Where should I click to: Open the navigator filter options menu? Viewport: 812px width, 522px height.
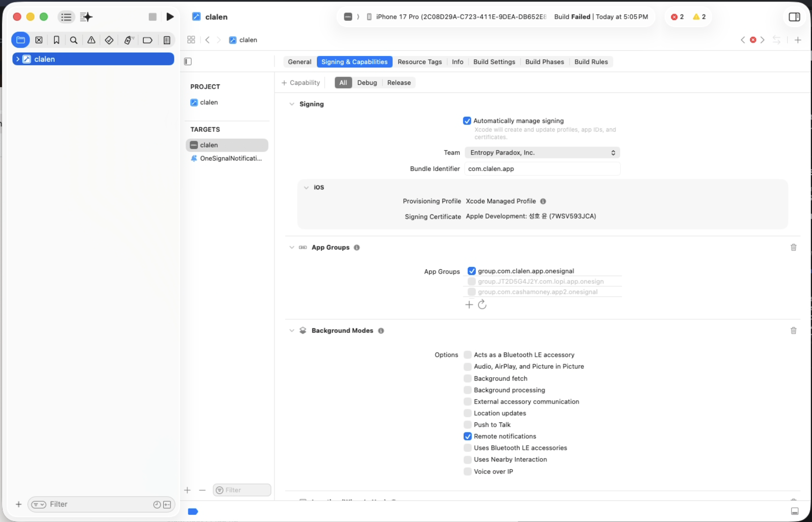(39, 504)
